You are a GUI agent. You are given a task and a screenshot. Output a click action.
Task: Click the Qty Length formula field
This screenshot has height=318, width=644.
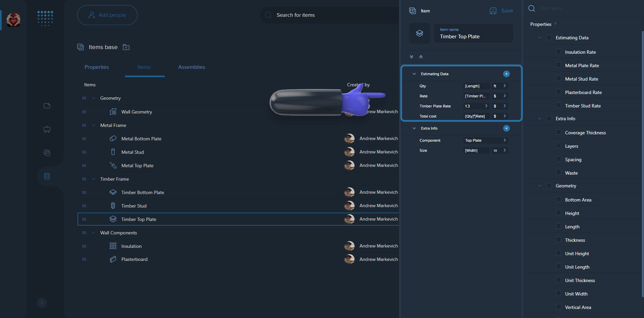click(x=476, y=86)
